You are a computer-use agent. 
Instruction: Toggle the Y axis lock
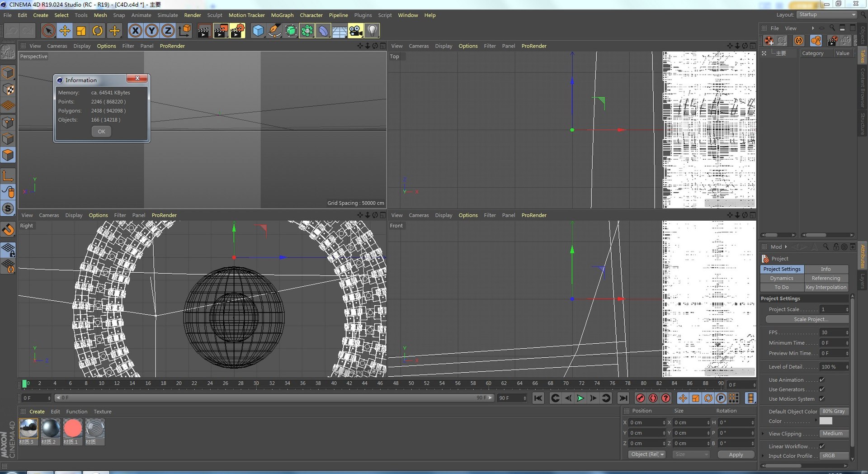151,31
